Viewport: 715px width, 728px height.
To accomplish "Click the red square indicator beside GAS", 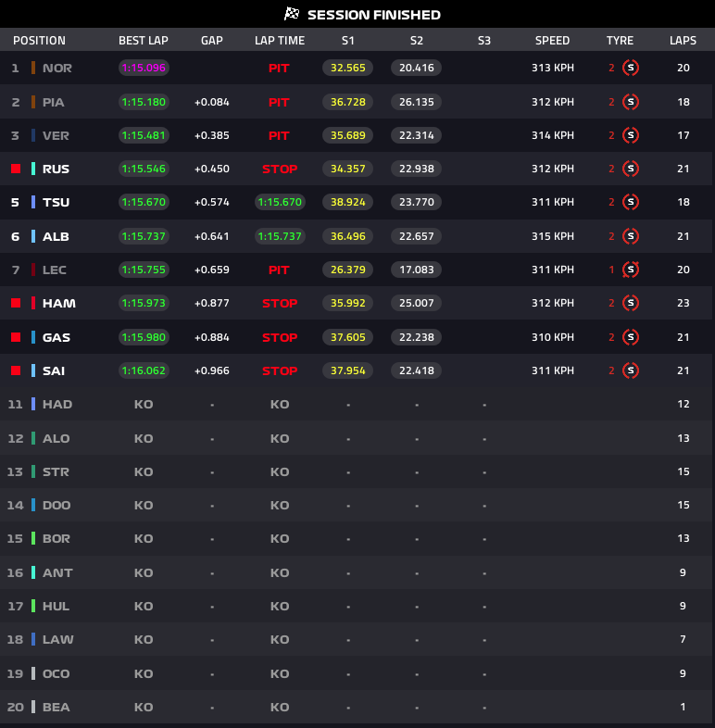I will pos(15,337).
